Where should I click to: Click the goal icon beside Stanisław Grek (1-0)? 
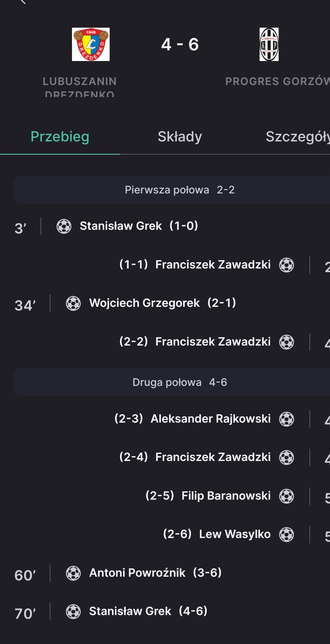point(64,226)
